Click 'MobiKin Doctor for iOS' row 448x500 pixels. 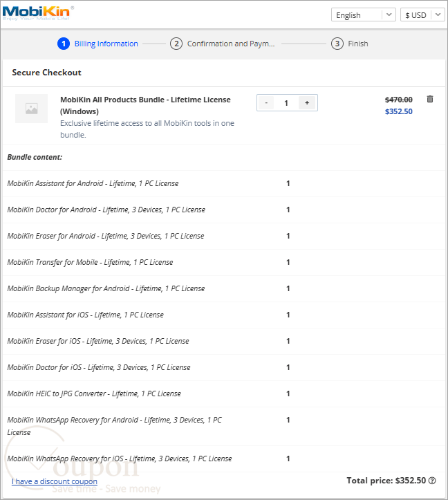[224, 367]
